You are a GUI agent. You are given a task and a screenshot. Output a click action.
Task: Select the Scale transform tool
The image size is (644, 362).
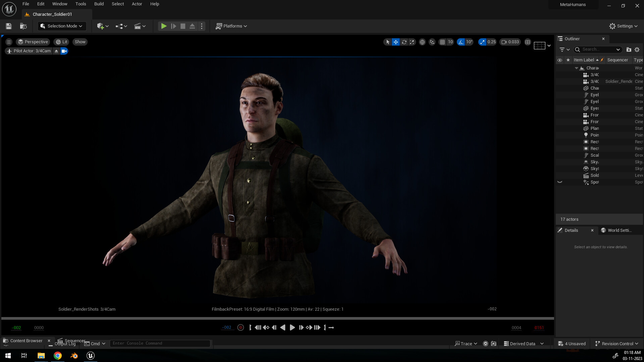[x=412, y=42]
